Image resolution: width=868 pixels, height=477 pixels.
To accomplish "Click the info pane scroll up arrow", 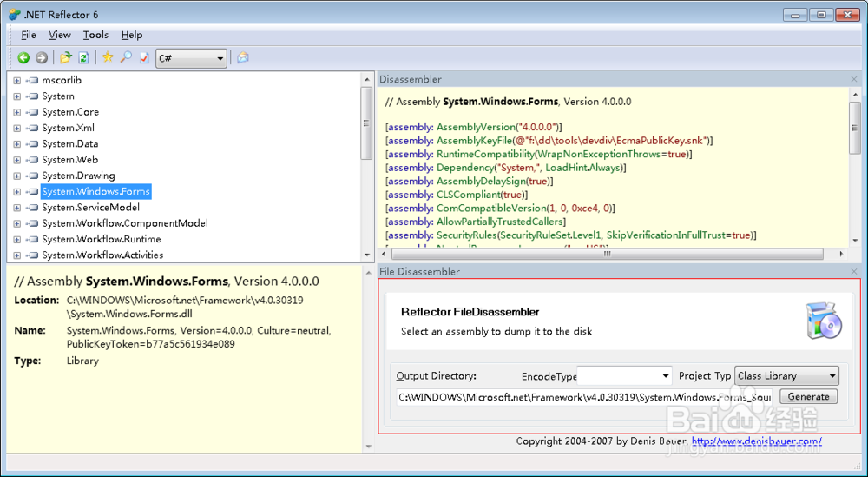I will [368, 273].
